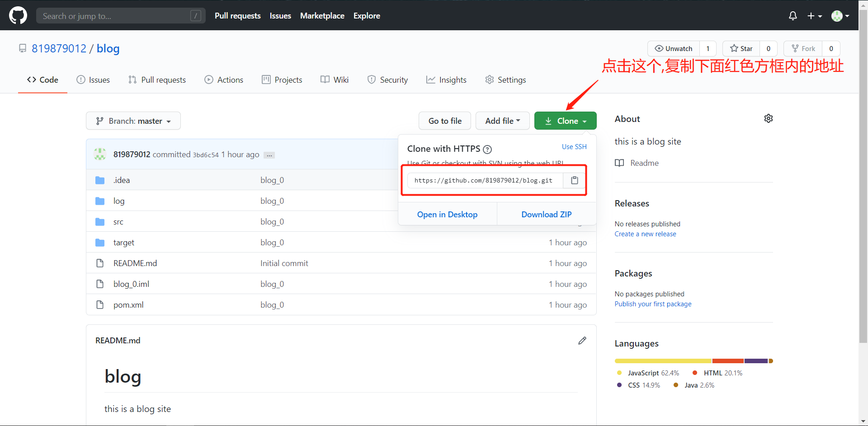Click the Go to file button
Image resolution: width=868 pixels, height=426 pixels.
point(445,121)
